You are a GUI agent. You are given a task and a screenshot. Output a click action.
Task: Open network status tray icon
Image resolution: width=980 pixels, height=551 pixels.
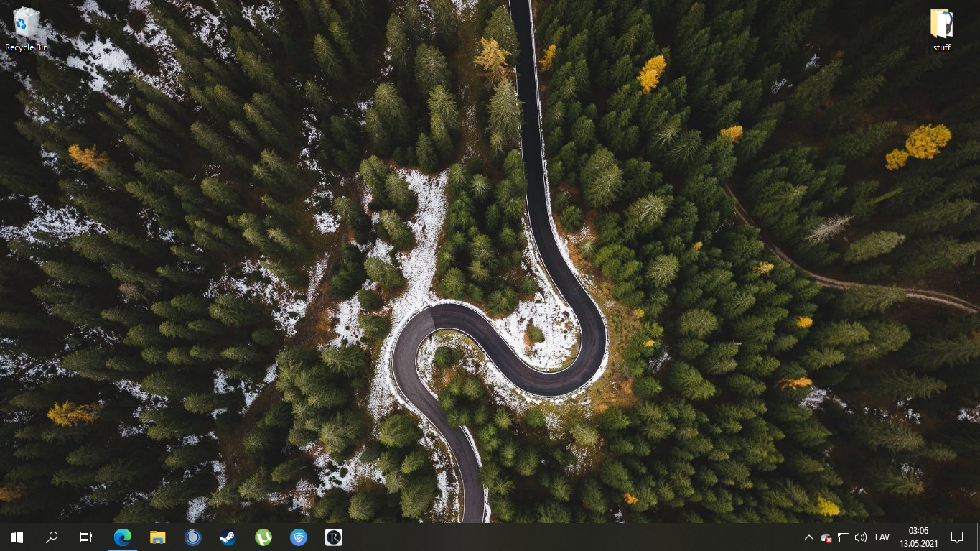[x=844, y=537]
